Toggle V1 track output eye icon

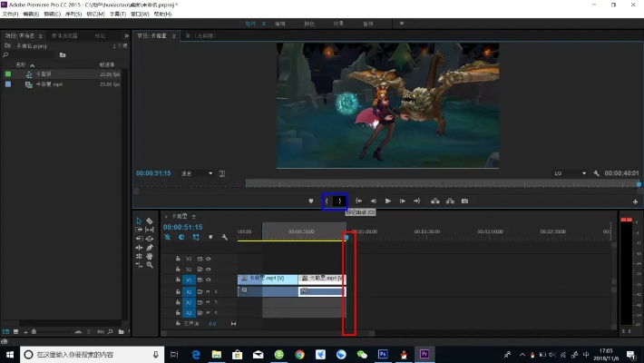coord(209,280)
